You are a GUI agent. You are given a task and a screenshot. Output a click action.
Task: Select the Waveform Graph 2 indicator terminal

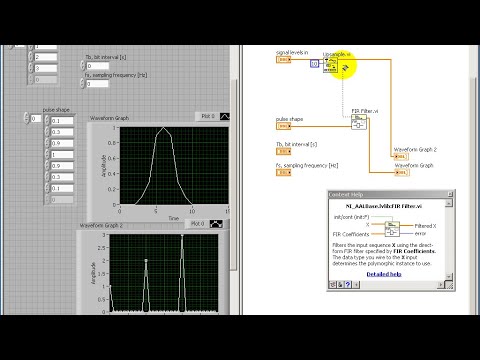pyautogui.click(x=401, y=156)
